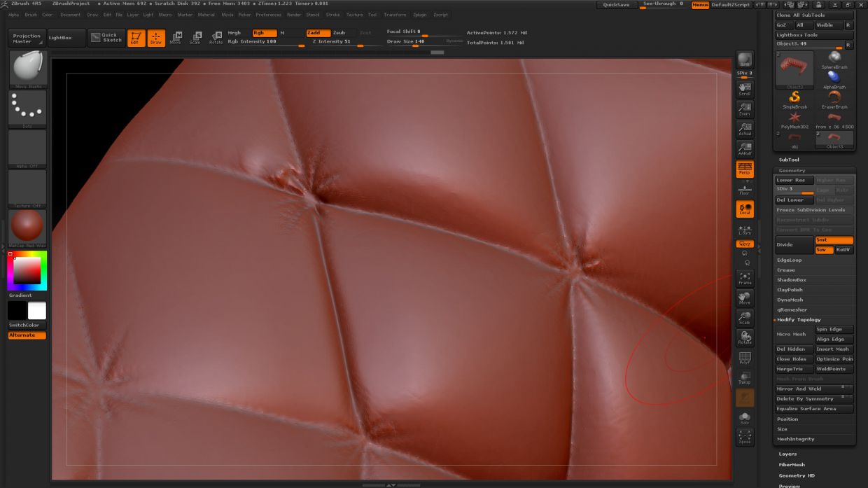Open the Brush menu
Screen dimensions: 868x488
tap(31, 15)
